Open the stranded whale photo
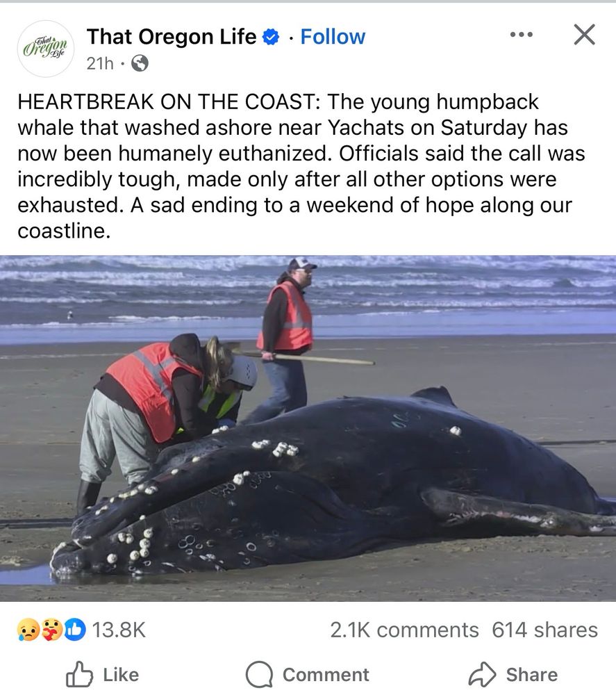 click(308, 428)
